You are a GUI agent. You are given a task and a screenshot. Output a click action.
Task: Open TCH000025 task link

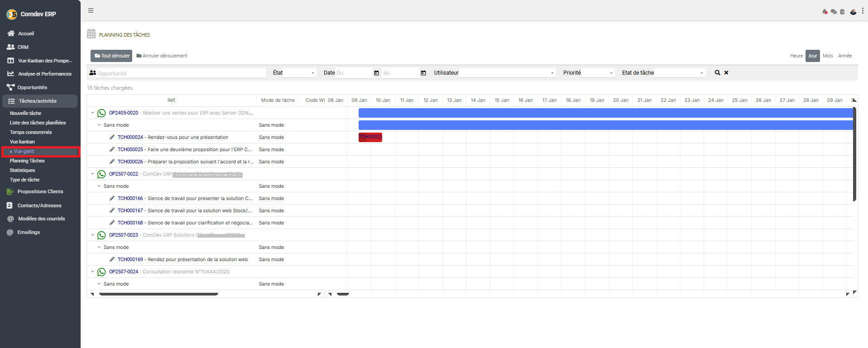(x=130, y=150)
